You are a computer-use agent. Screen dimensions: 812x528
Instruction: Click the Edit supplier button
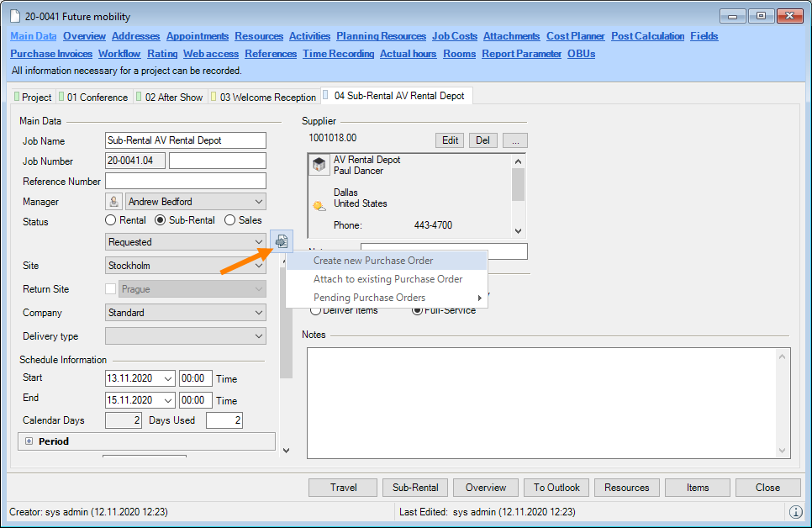tap(450, 140)
